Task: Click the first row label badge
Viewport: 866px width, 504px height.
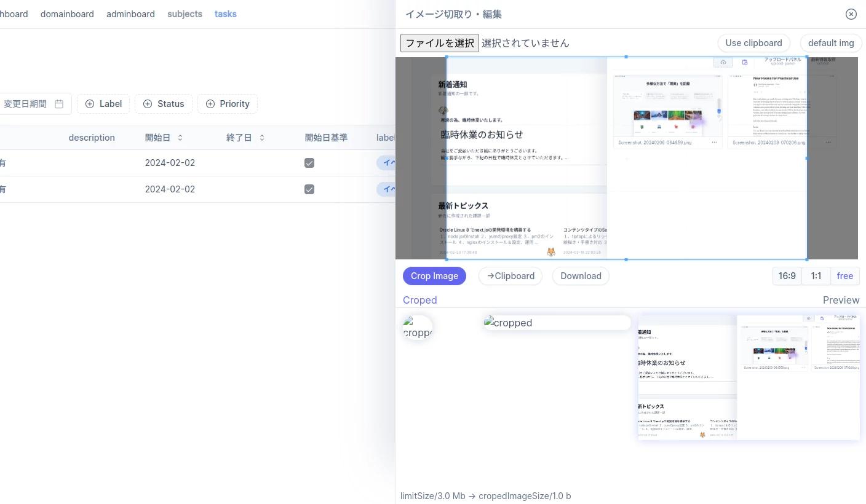Action: coord(386,163)
